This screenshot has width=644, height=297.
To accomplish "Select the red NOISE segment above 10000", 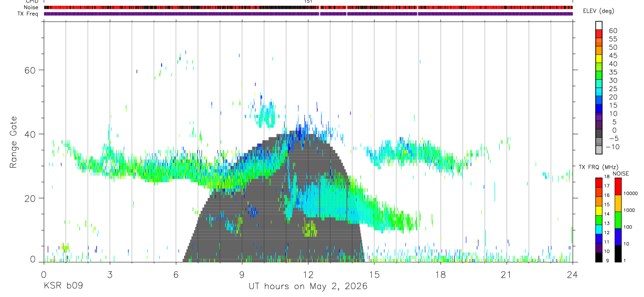I will [618, 186].
